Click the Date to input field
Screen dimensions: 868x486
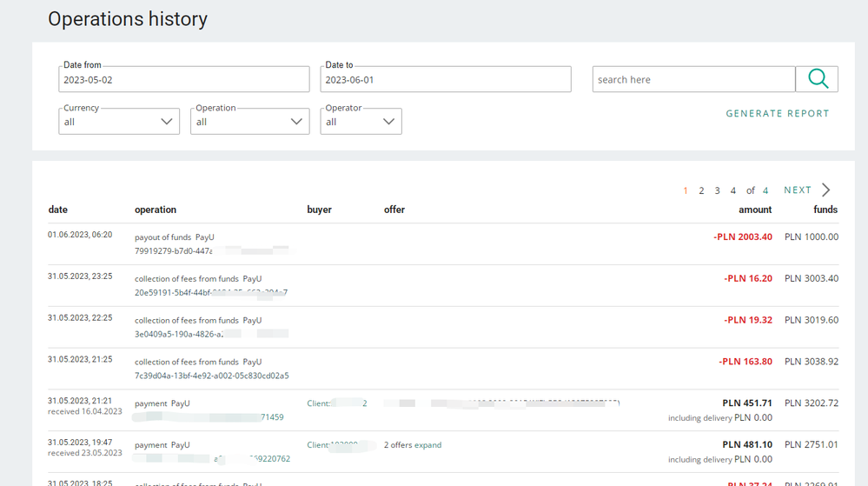[x=446, y=80]
